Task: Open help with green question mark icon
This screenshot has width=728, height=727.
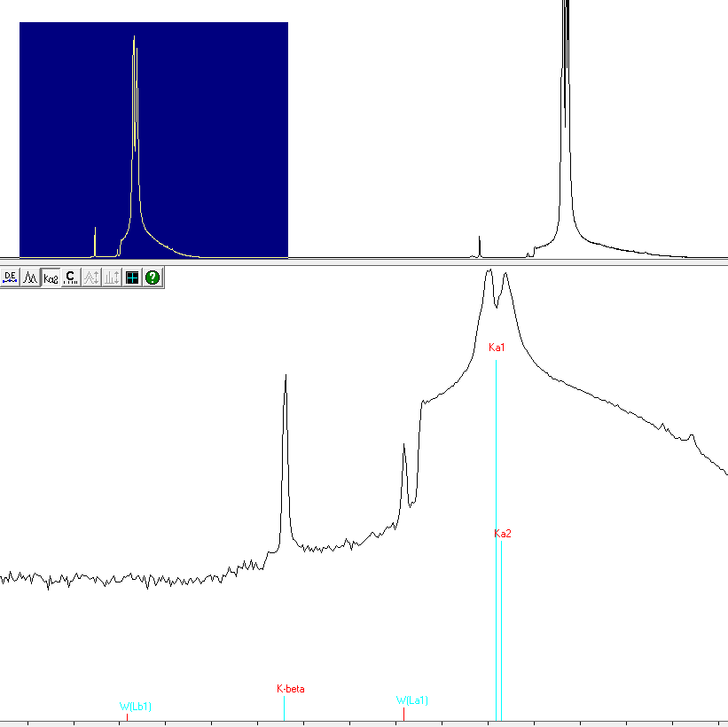Action: pos(153,278)
